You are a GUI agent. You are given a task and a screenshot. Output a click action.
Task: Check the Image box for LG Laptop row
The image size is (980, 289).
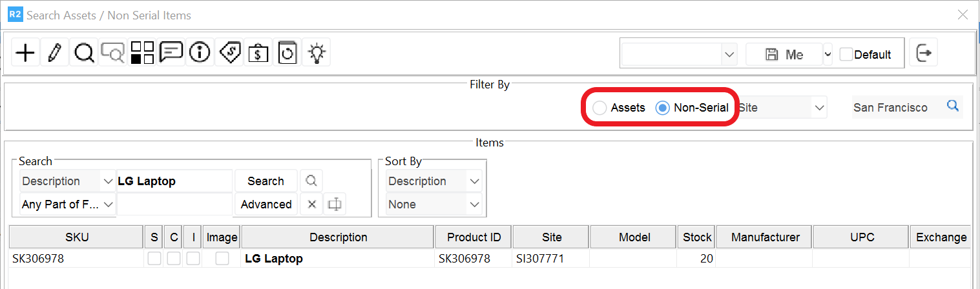222,259
